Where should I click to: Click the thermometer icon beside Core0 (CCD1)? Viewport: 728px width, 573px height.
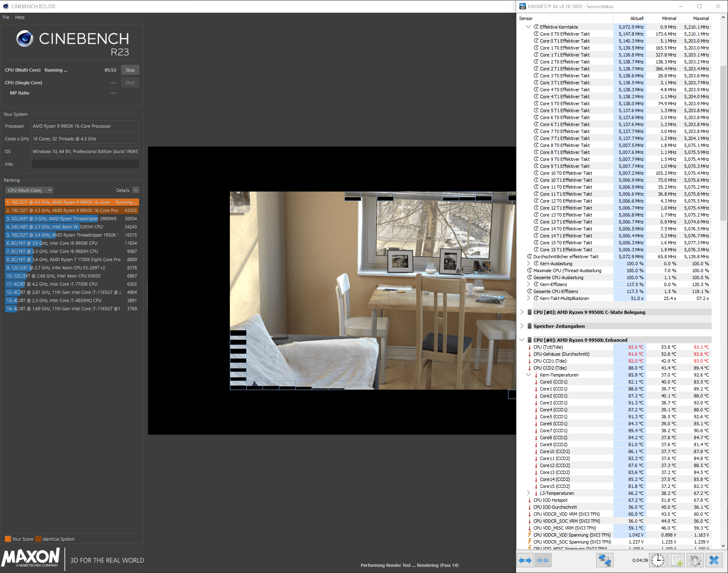[536, 382]
